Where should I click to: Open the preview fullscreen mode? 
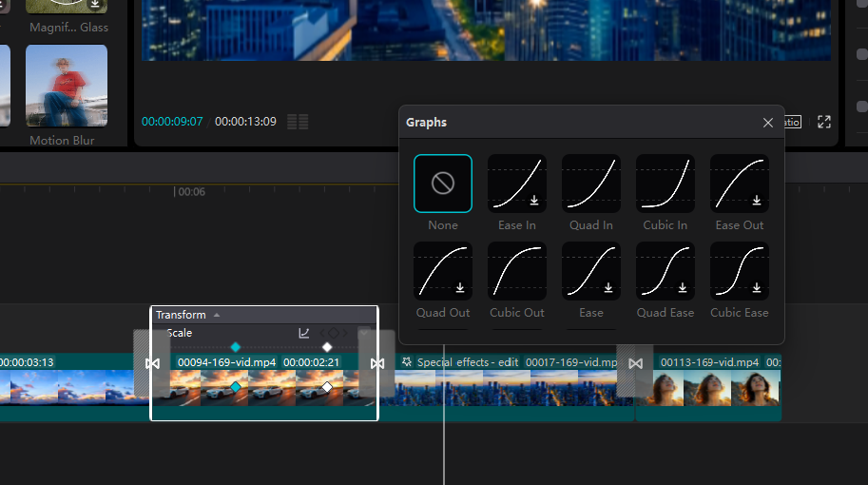[x=824, y=122]
